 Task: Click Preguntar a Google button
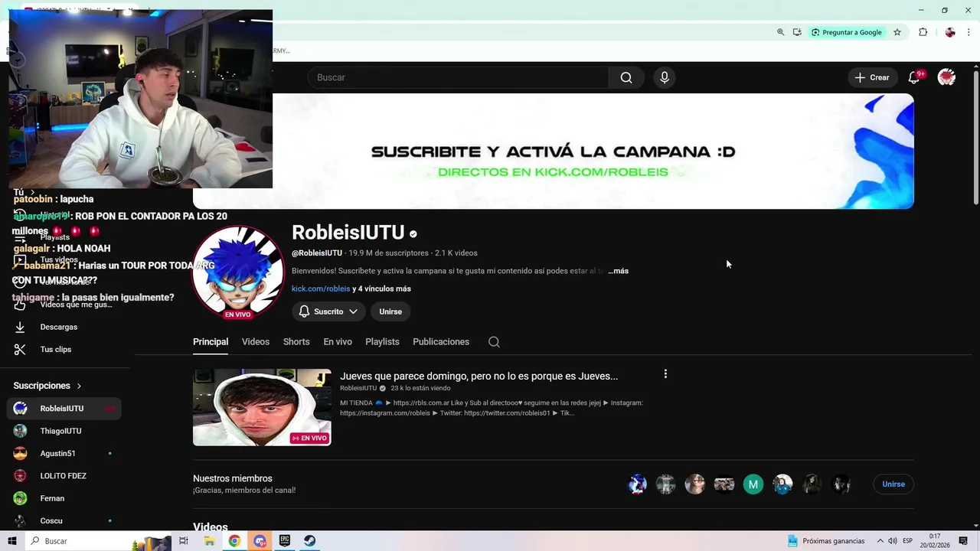pyautogui.click(x=847, y=32)
